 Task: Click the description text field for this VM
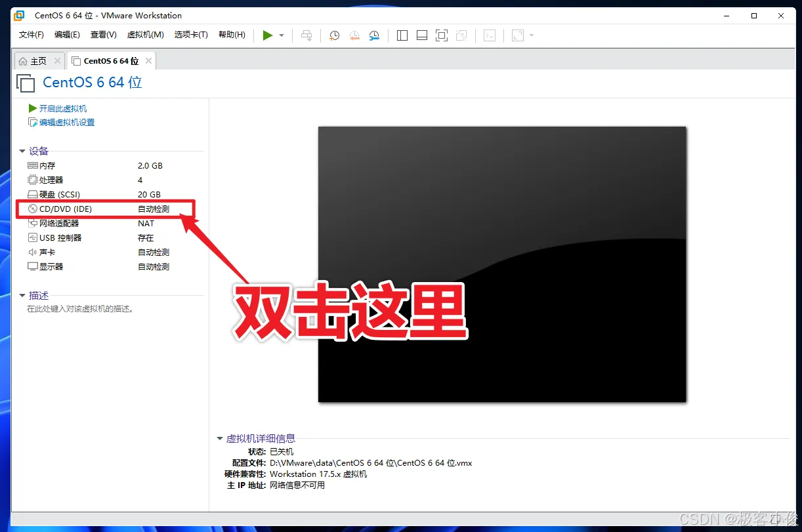80,309
